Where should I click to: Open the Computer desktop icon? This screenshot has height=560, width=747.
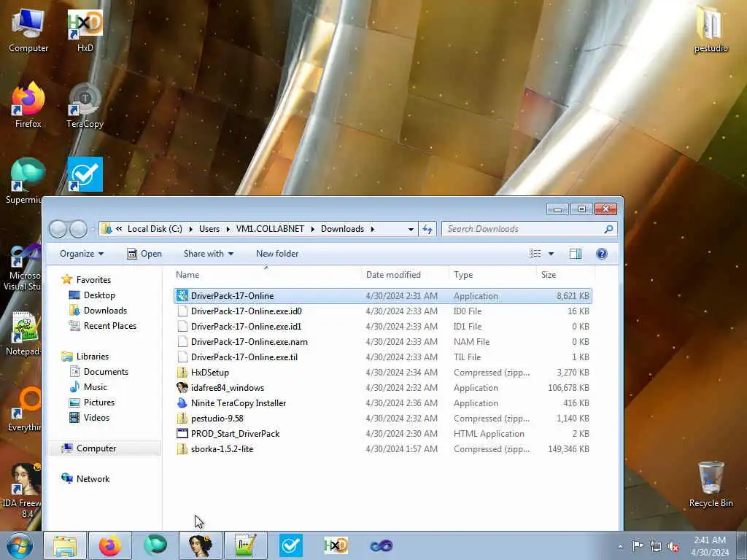(x=28, y=31)
